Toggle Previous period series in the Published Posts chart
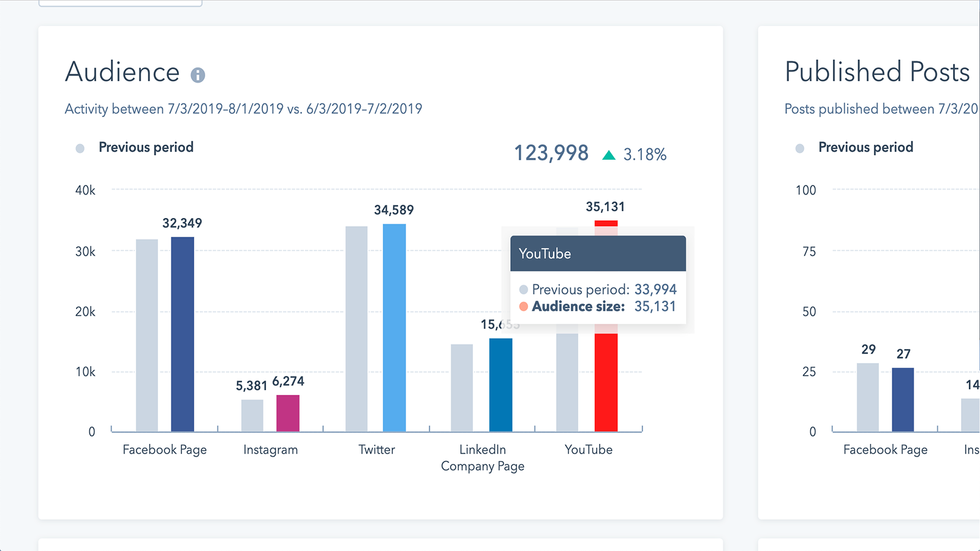Screen dimensions: 980x551 click(865, 147)
